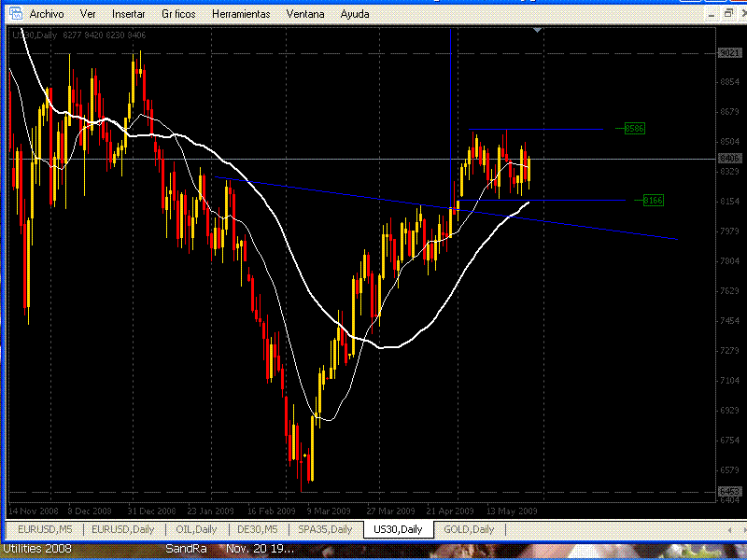
Task: Switch to the DE30,M5 chart tab
Action: coord(258,529)
